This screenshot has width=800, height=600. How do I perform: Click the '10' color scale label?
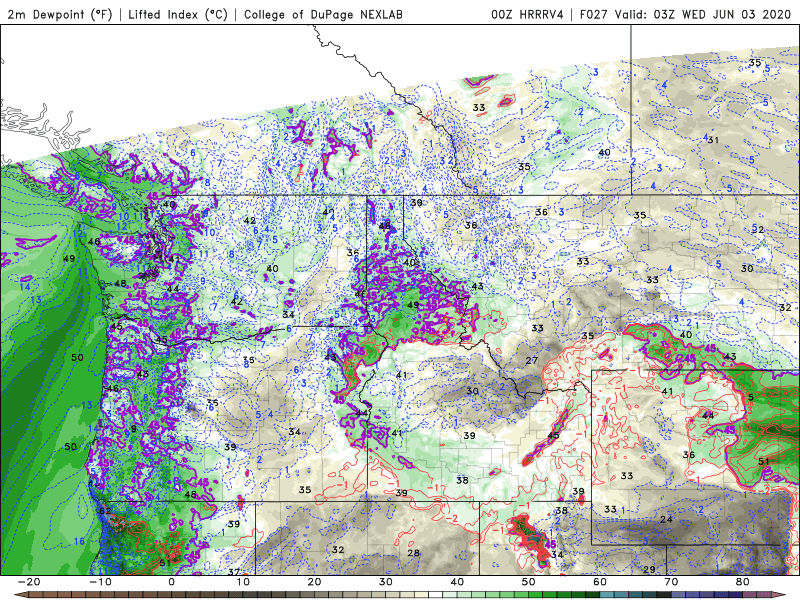coord(243,582)
